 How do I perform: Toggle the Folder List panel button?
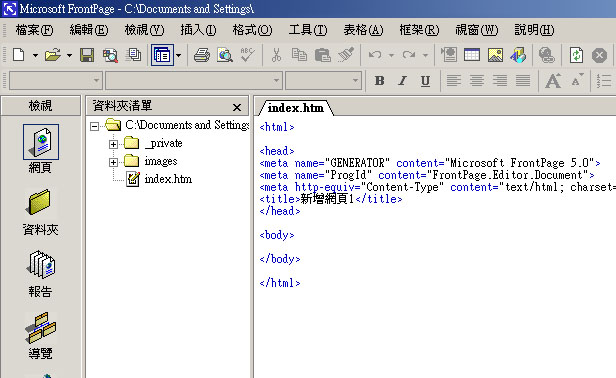[162, 55]
